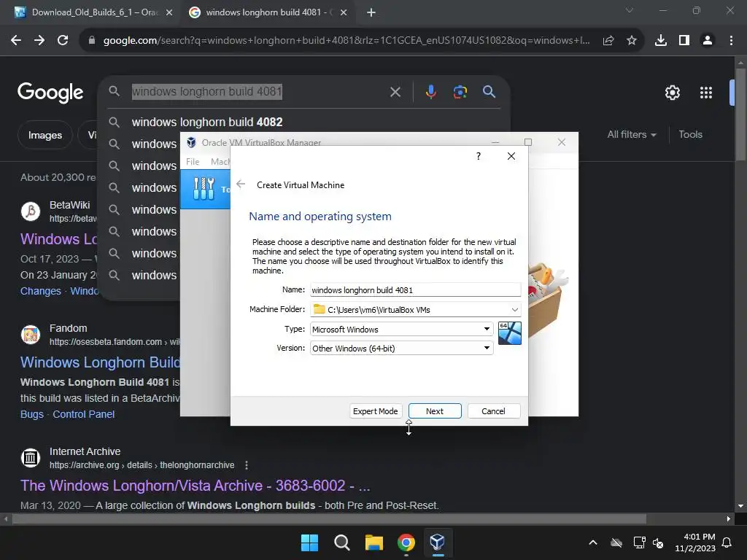Toggle Chrome side panel icon
Image resolution: width=747 pixels, height=560 pixels.
pyautogui.click(x=684, y=41)
